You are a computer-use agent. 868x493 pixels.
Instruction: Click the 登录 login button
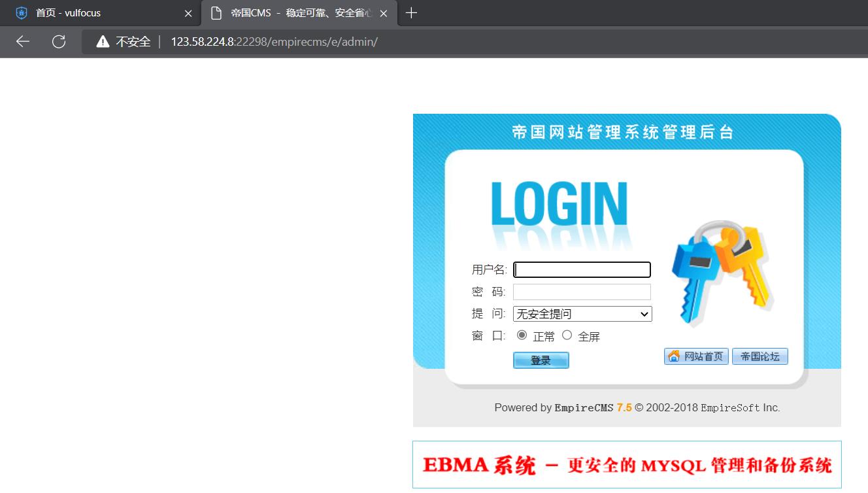541,360
